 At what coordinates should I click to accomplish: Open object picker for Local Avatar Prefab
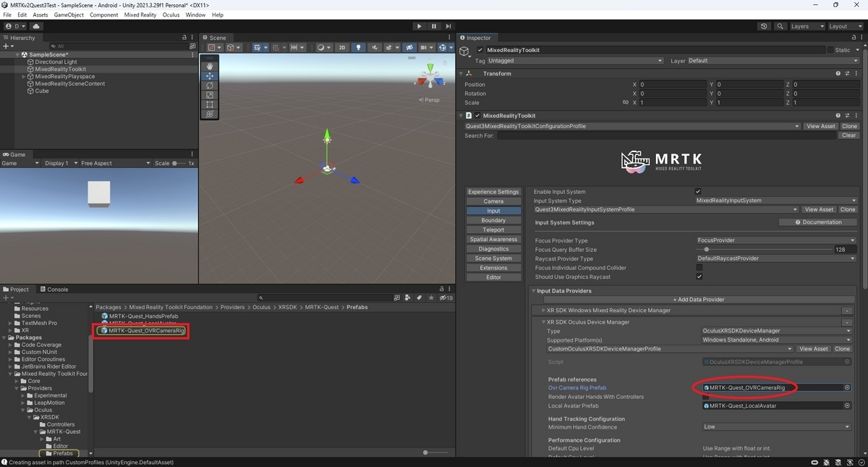[x=847, y=406]
